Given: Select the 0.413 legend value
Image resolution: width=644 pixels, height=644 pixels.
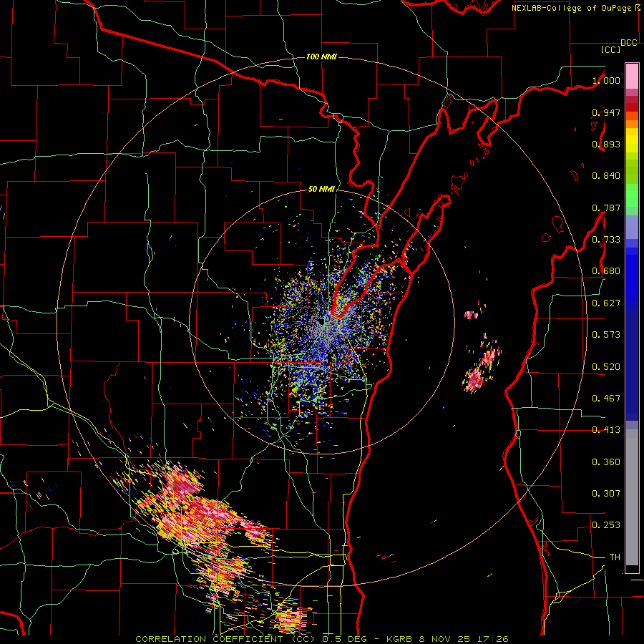Looking at the screenshot, I should [606, 430].
